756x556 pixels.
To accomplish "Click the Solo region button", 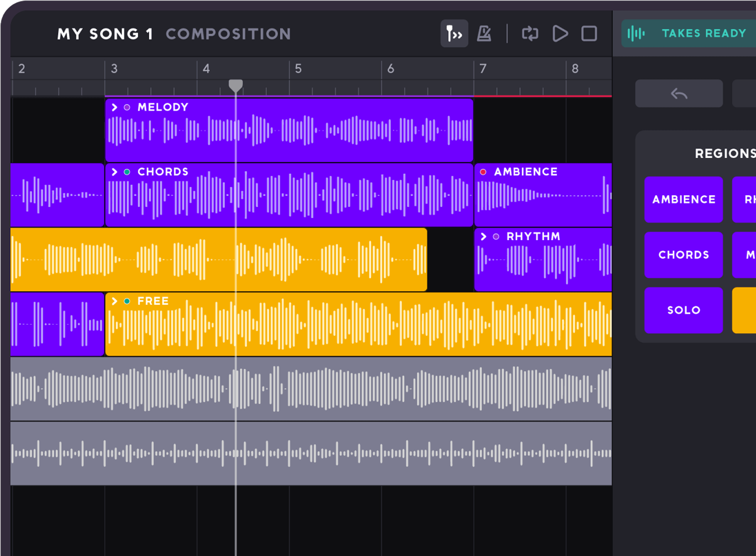I will coord(683,310).
